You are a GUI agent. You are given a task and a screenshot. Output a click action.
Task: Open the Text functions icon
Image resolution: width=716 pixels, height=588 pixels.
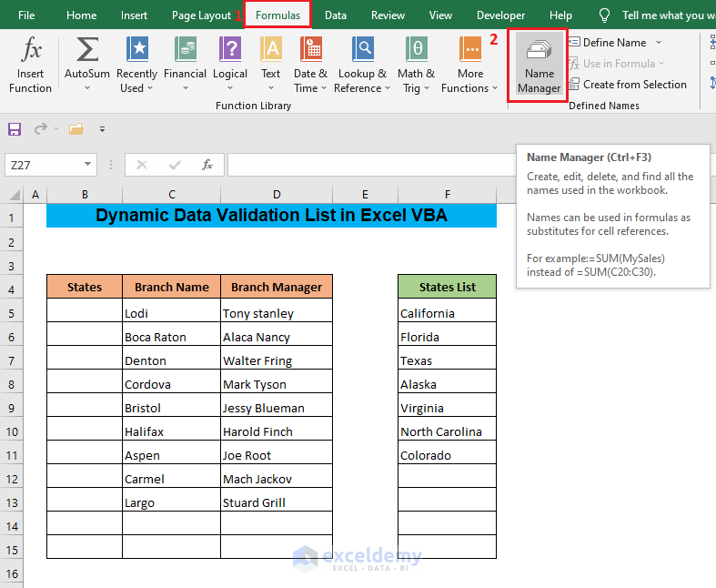(271, 64)
